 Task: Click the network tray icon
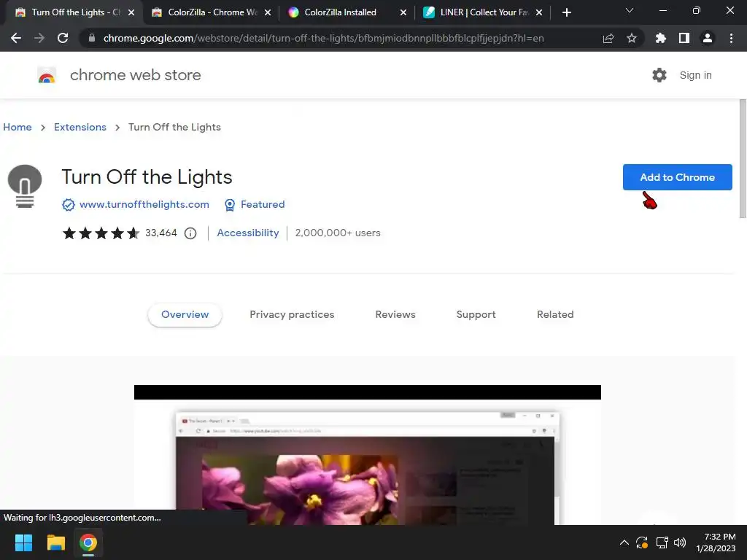coord(662,542)
